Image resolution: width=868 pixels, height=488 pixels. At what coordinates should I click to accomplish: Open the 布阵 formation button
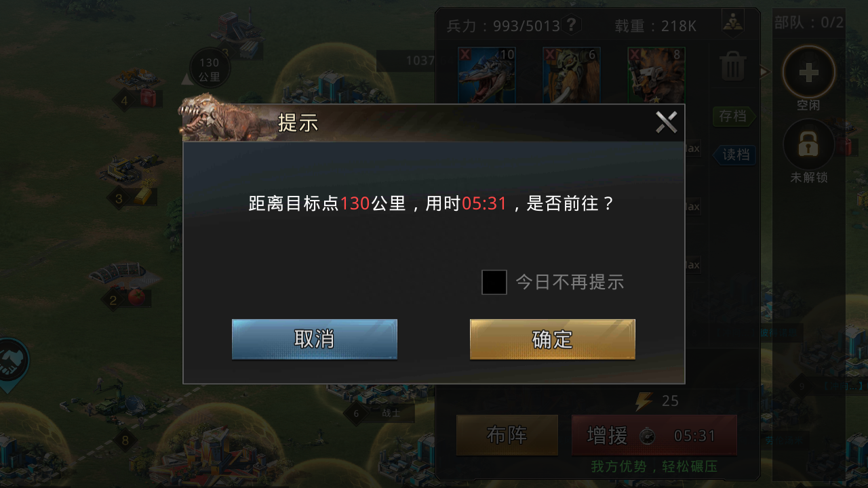pyautogui.click(x=507, y=435)
